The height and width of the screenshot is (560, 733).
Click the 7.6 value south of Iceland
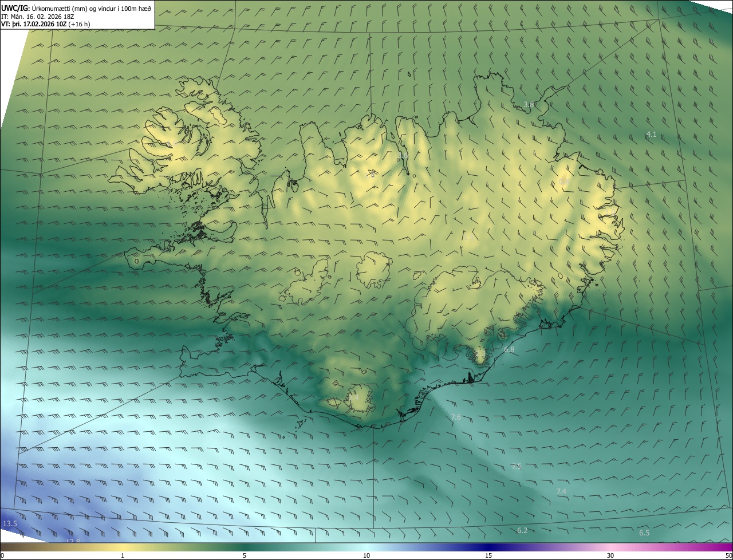[x=456, y=417]
